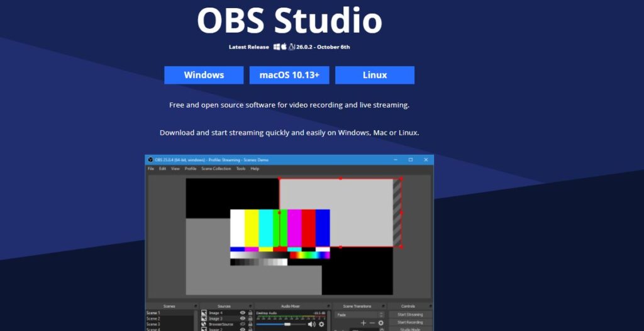The width and height of the screenshot is (644, 331).
Task: Maximize the OBS window
Action: pyautogui.click(x=410, y=160)
